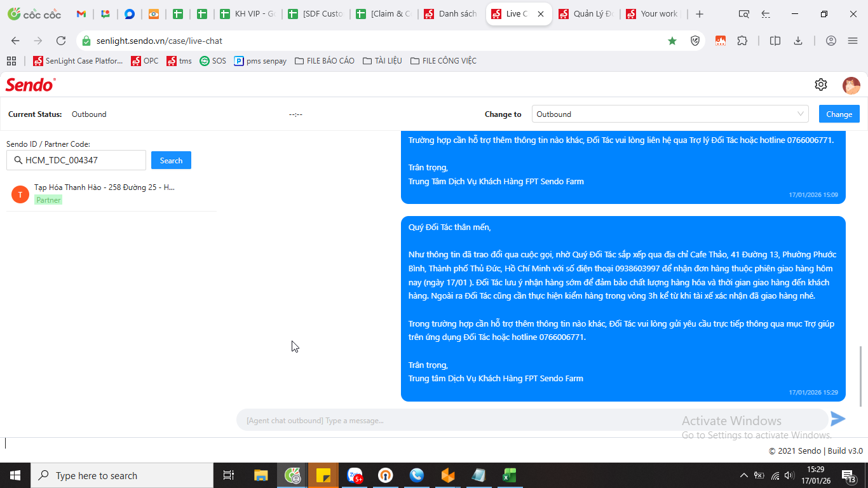The width and height of the screenshot is (868, 488).
Task: Open the OPC bookmark
Action: pyautogui.click(x=145, y=61)
